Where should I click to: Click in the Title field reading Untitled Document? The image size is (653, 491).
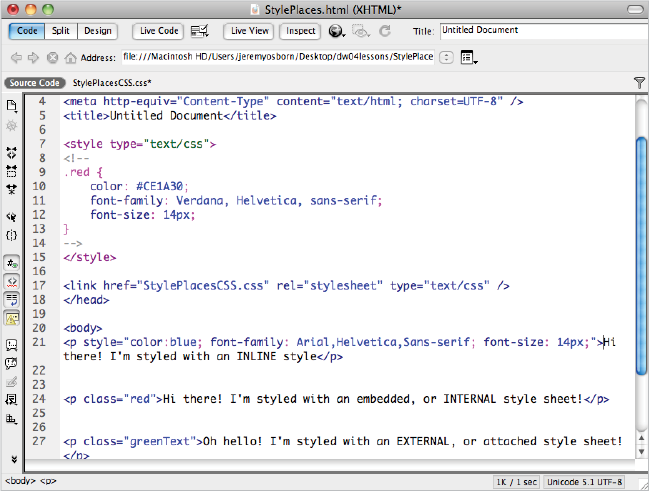(543, 30)
